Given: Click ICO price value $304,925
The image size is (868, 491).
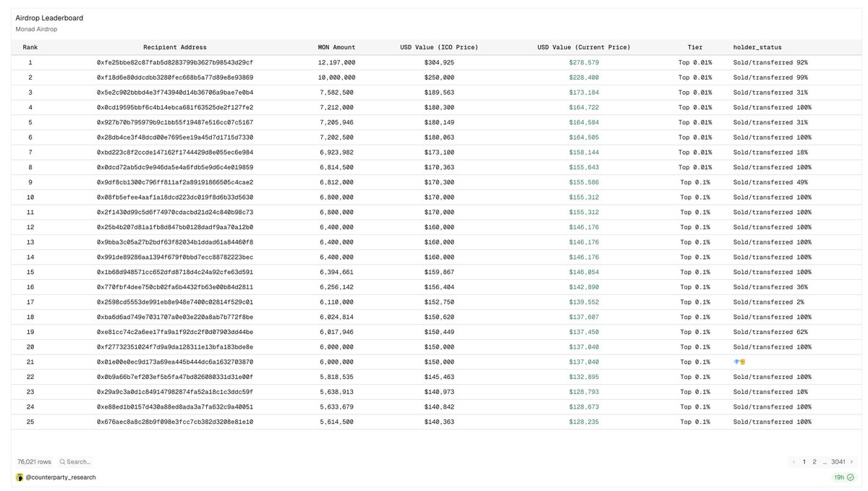Looking at the screenshot, I should coord(439,63).
